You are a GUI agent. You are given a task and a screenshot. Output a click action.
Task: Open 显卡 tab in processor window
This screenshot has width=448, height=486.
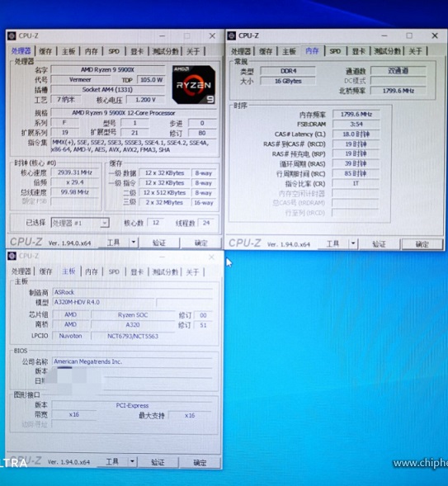[137, 51]
